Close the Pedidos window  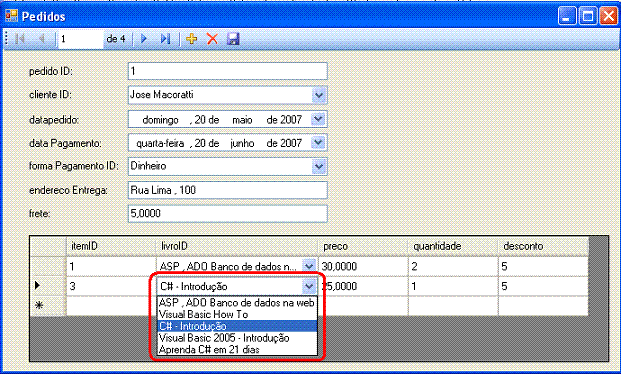[x=608, y=16]
